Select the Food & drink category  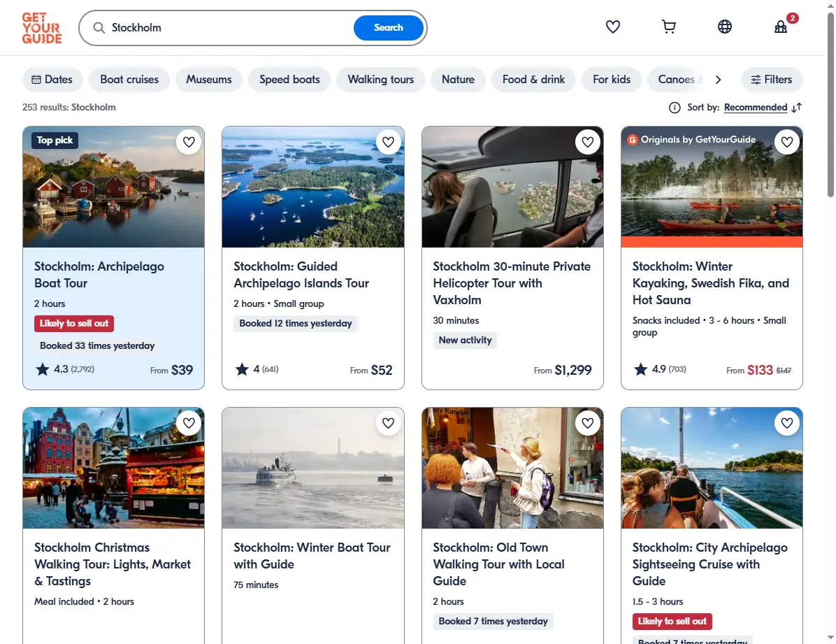pyautogui.click(x=534, y=80)
